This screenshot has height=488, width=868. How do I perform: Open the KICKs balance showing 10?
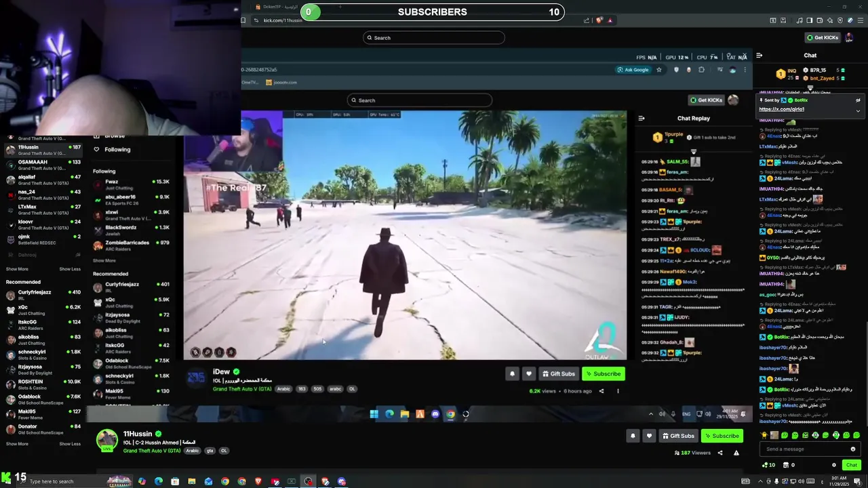(768, 465)
